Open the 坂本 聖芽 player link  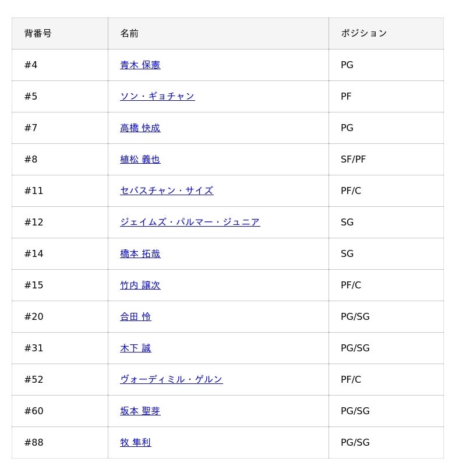(x=140, y=411)
